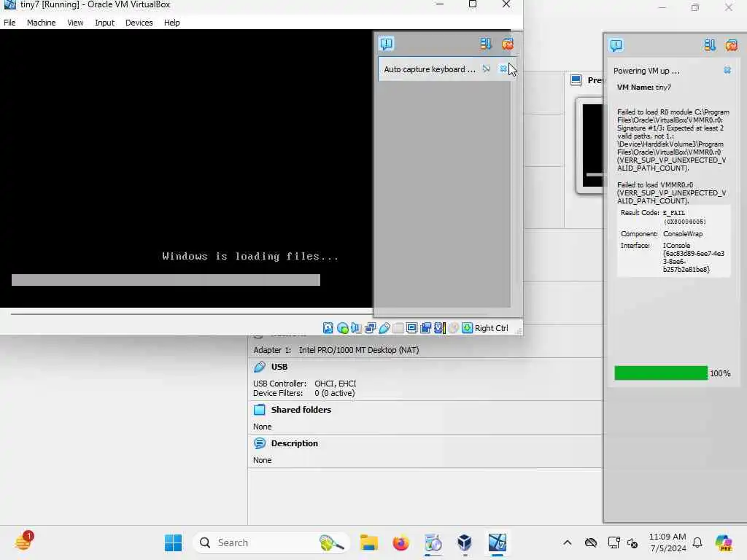Switch to the tiny7 VM taskbar icon
Image resolution: width=747 pixels, height=560 pixels.
[497, 542]
